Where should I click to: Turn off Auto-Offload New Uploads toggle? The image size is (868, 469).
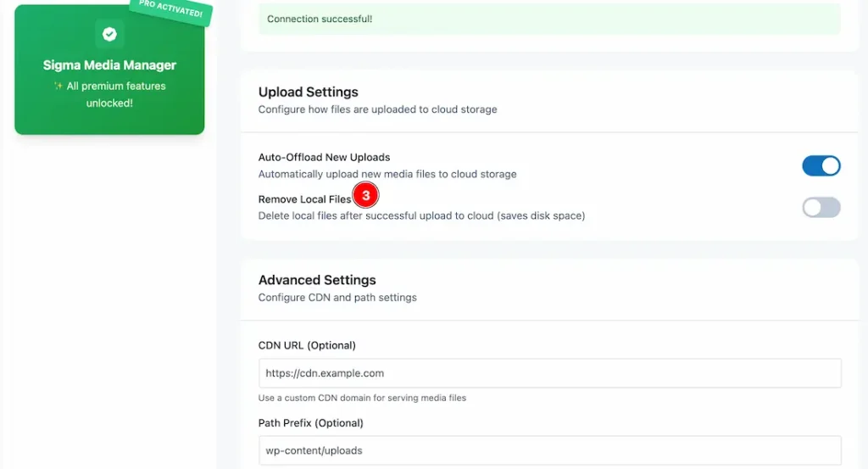click(x=821, y=165)
